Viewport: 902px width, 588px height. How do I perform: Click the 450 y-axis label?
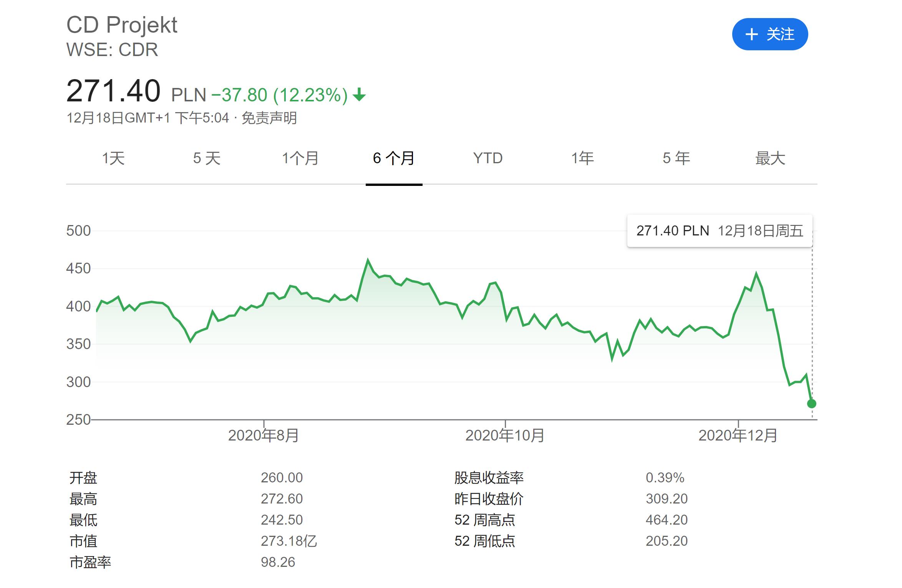point(78,268)
